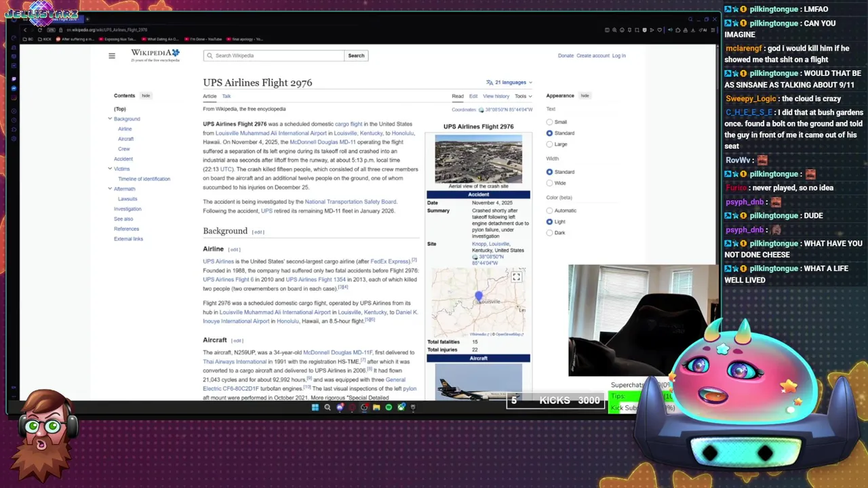
Task: Open the Thai Airways International link
Action: 235,361
